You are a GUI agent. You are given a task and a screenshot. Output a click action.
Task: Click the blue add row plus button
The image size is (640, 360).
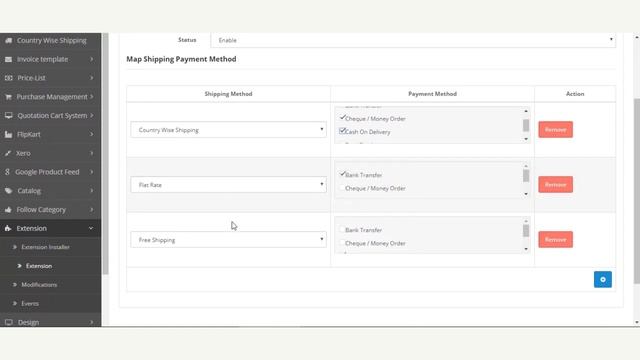pos(602,280)
